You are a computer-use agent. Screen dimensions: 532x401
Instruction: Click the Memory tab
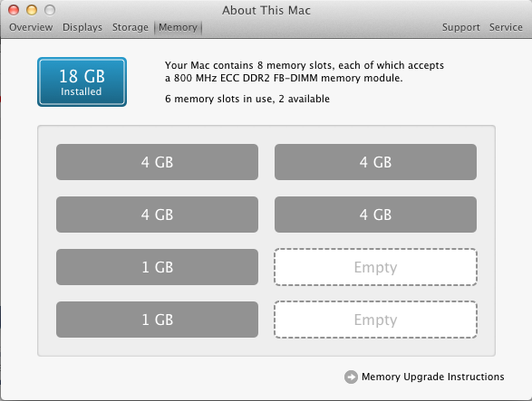[x=179, y=27]
